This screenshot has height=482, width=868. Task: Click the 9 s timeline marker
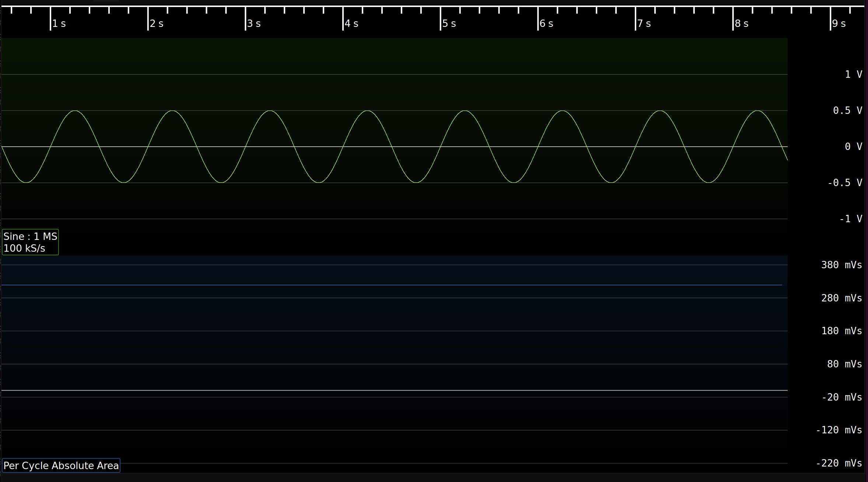pos(839,24)
